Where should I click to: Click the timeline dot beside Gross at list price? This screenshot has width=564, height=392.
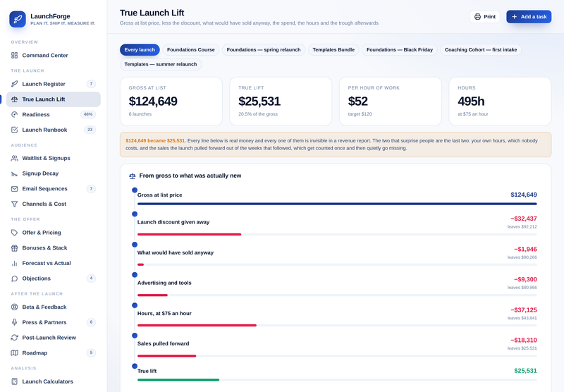135,190
